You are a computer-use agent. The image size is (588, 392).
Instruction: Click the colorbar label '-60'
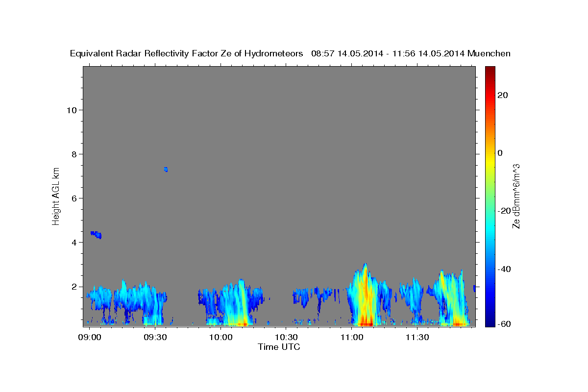click(x=503, y=324)
